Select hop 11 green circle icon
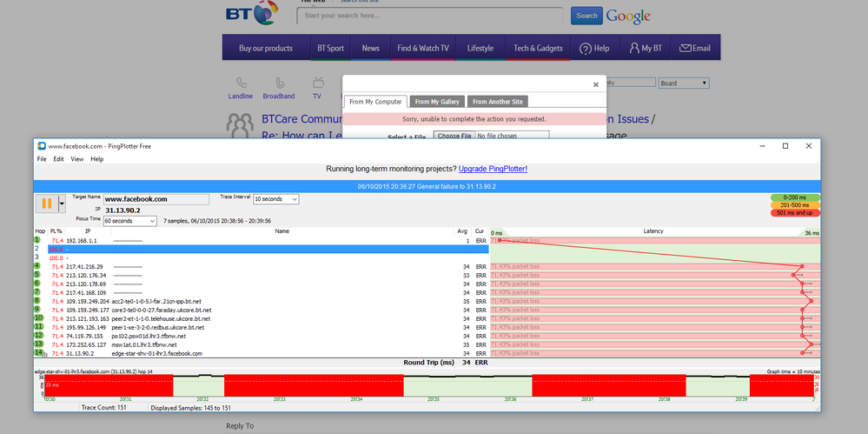 tap(38, 327)
